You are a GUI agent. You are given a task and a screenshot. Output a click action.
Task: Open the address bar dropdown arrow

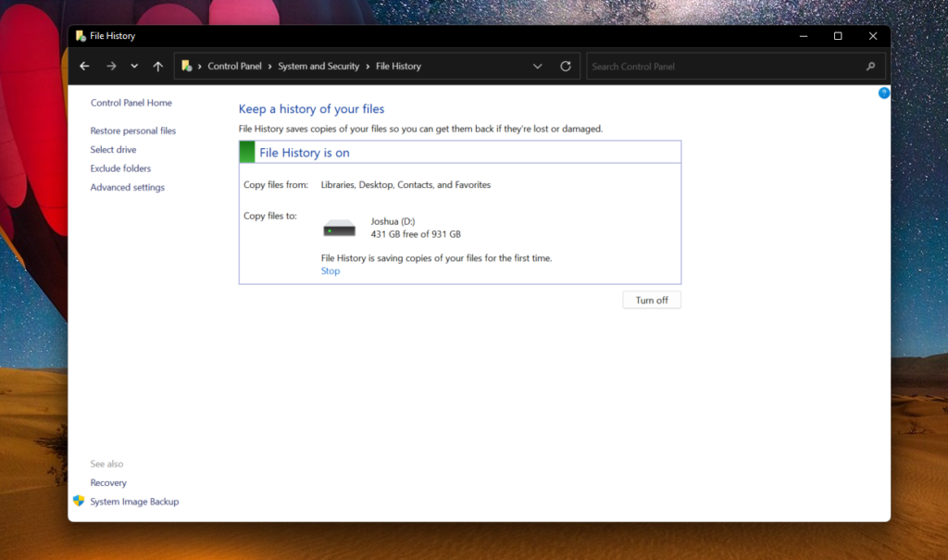coord(537,66)
